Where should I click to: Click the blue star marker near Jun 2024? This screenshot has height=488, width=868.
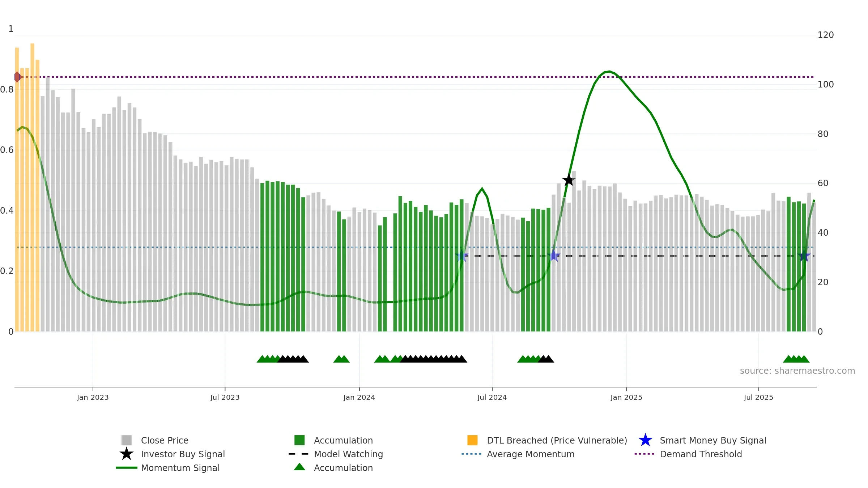[x=461, y=256]
